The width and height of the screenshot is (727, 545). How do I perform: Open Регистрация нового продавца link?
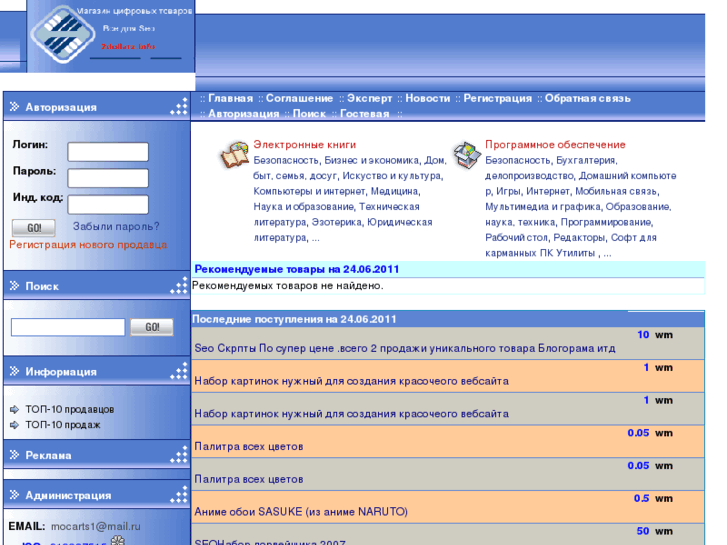88,245
